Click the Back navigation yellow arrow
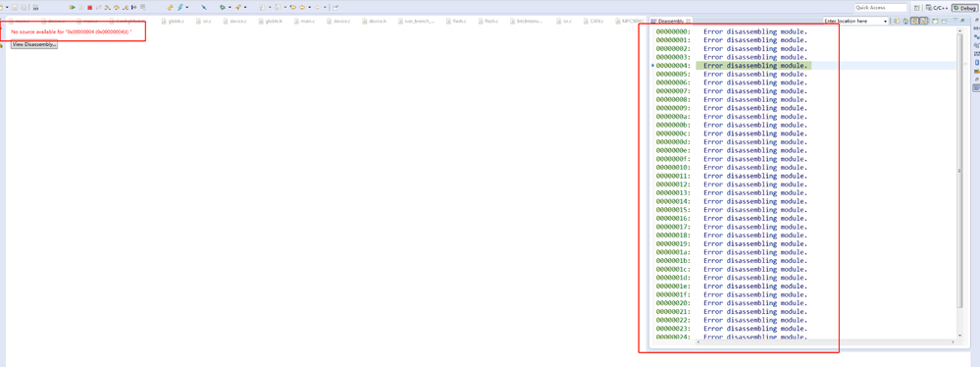The image size is (980, 367). [302, 8]
